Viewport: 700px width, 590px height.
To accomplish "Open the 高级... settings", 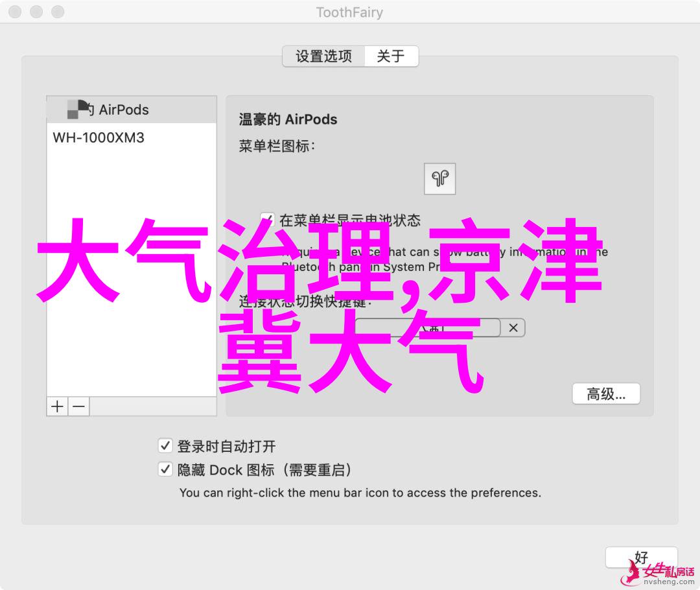I will click(606, 394).
